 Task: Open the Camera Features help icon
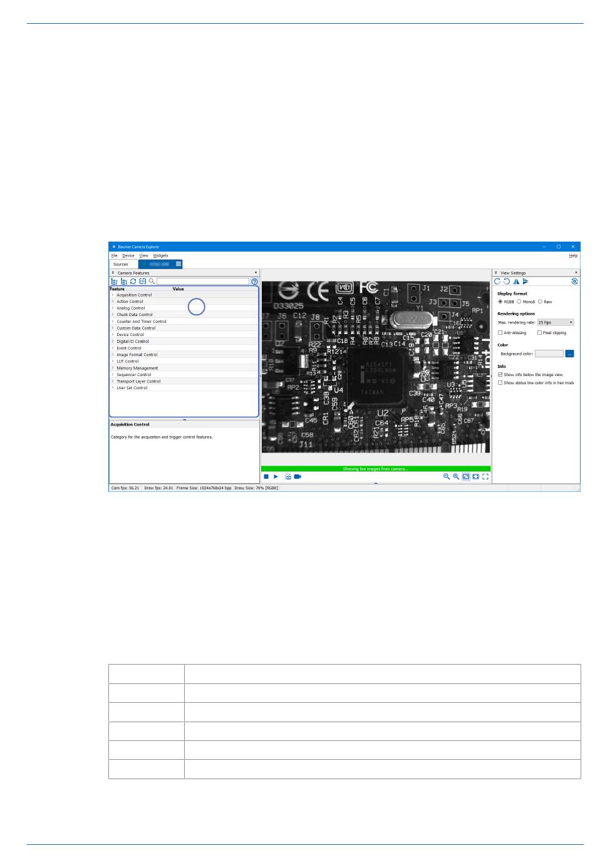coord(254,282)
